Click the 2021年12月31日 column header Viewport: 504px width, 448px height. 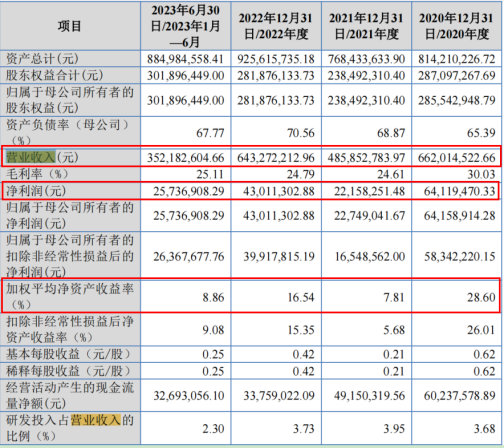pos(366,26)
